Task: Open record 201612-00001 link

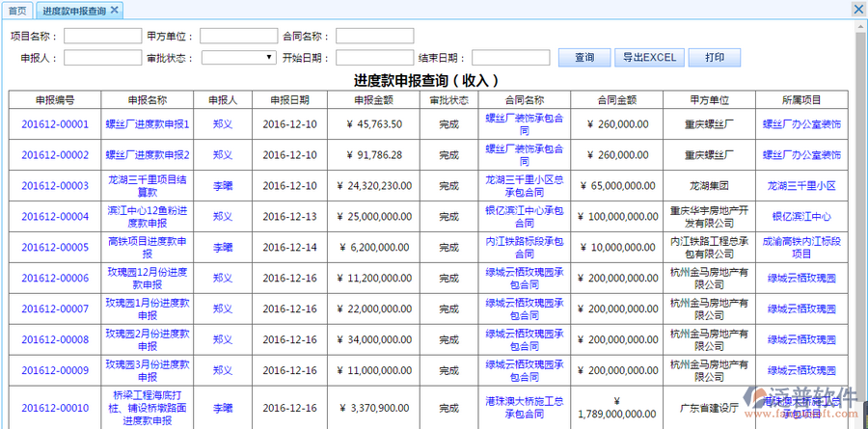Action: (x=55, y=124)
